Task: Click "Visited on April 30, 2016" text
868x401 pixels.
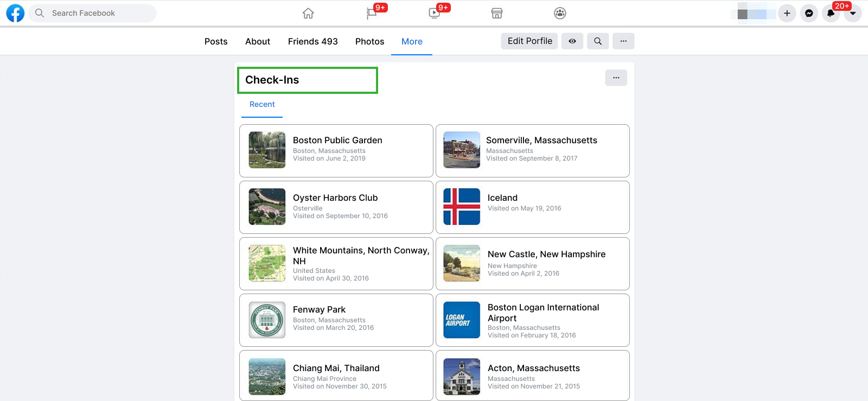Action: click(331, 278)
